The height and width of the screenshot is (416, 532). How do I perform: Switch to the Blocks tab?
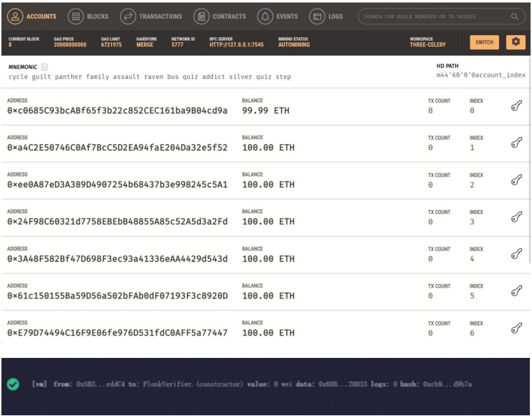coord(87,16)
